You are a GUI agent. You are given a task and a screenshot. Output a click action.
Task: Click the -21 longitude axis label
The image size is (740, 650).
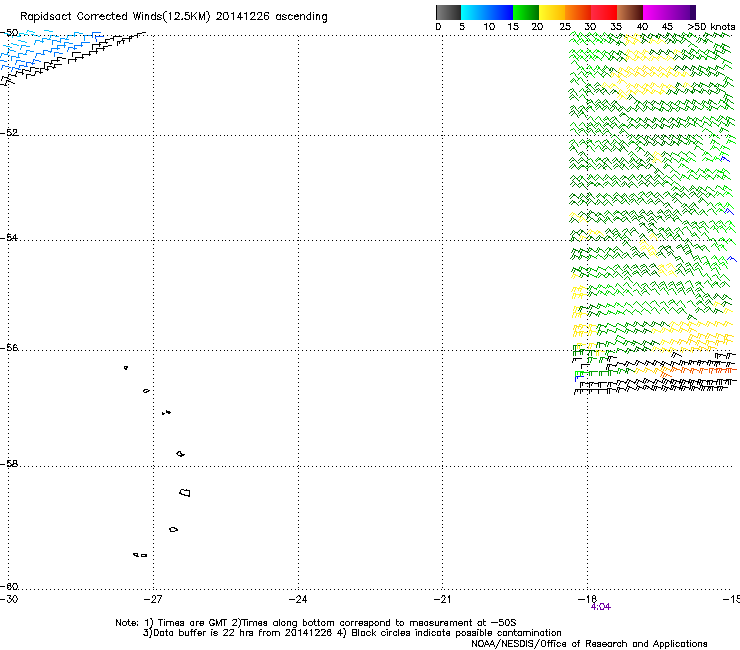click(x=442, y=599)
